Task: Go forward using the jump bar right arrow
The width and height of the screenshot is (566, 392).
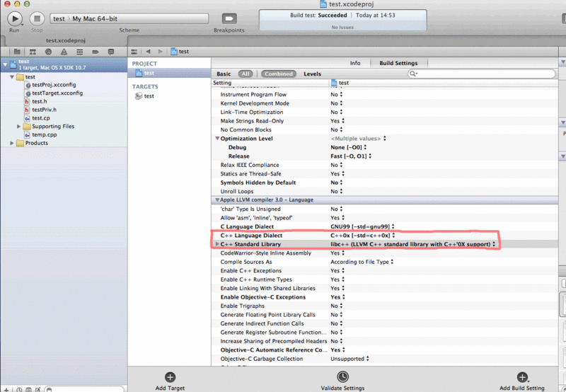Action: click(161, 52)
